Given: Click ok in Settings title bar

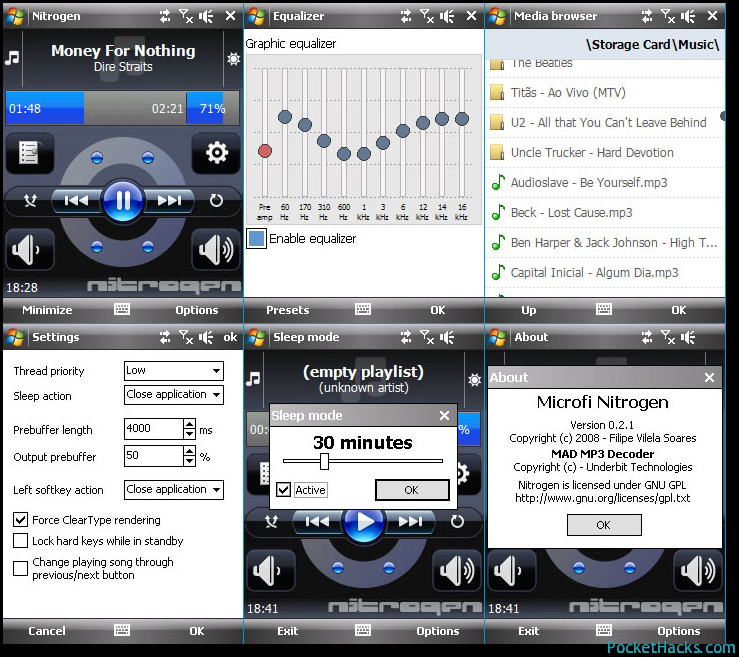Looking at the screenshot, I should [x=230, y=337].
